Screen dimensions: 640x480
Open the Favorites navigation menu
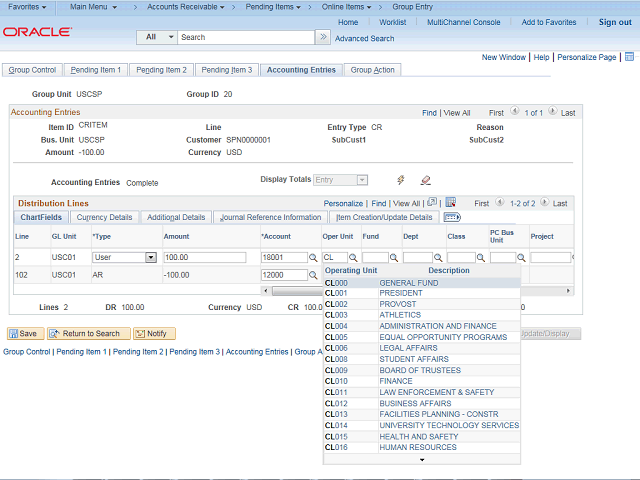pos(27,6)
